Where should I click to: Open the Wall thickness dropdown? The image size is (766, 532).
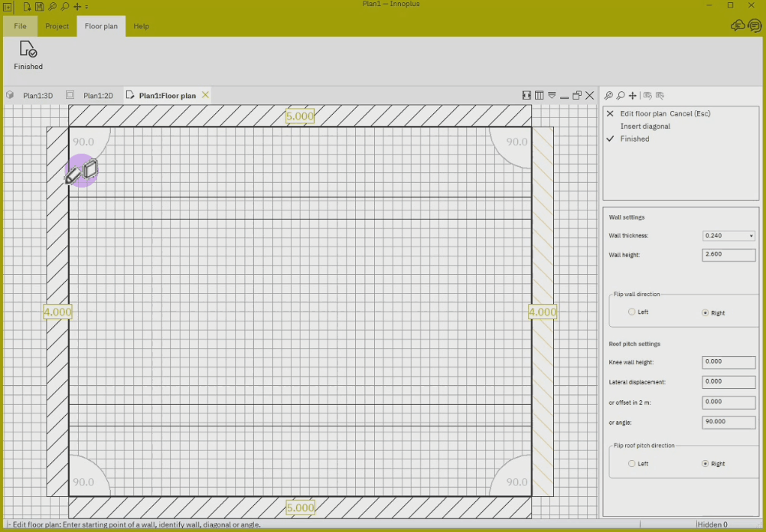[x=729, y=236]
